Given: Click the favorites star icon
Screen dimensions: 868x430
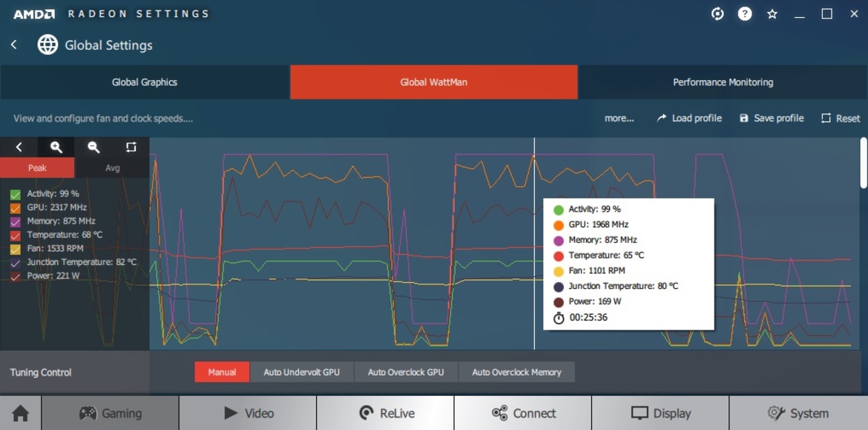Looking at the screenshot, I should point(772,14).
